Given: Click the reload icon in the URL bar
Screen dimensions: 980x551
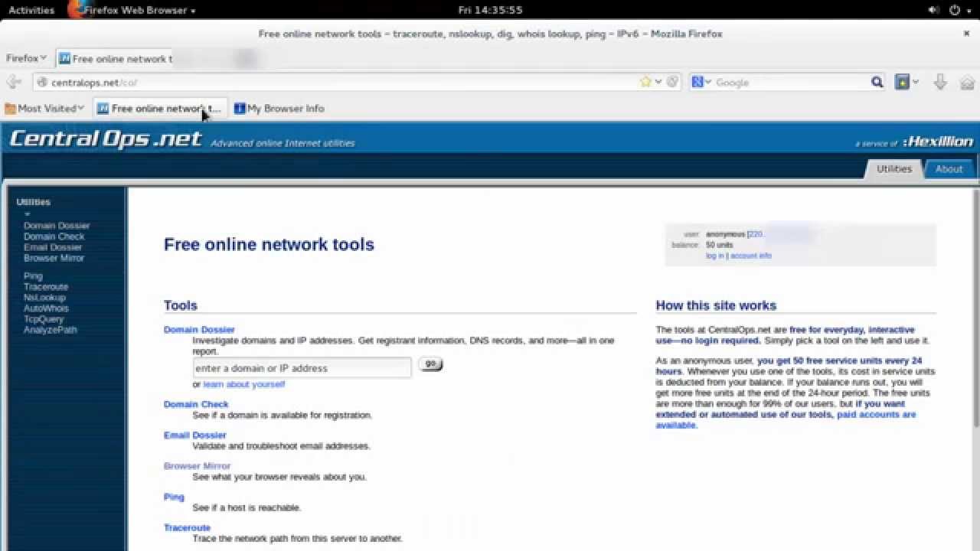Looking at the screenshot, I should (x=672, y=82).
